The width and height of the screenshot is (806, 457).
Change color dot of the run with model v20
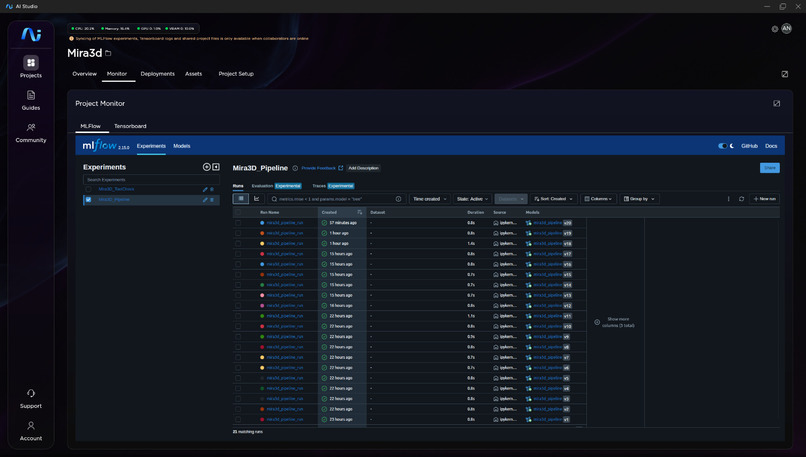(262, 223)
